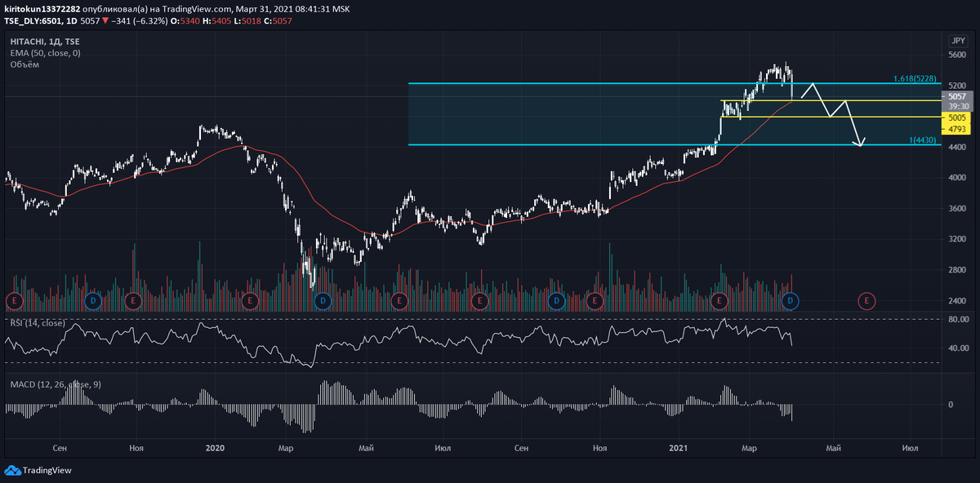Viewport: 980px width, 483px height.
Task: Click the 3600 price axis label
Action: [957, 209]
